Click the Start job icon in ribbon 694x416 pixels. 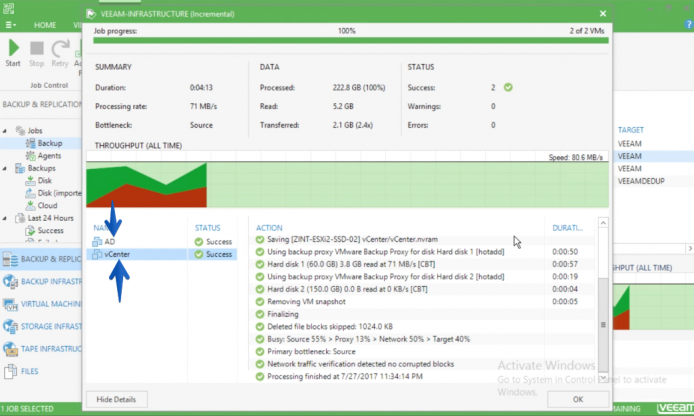(13, 48)
